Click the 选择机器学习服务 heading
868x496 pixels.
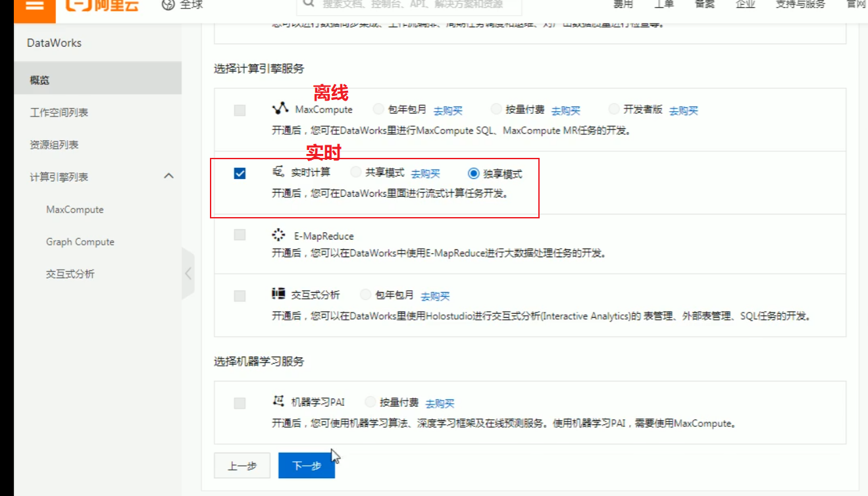[259, 361]
